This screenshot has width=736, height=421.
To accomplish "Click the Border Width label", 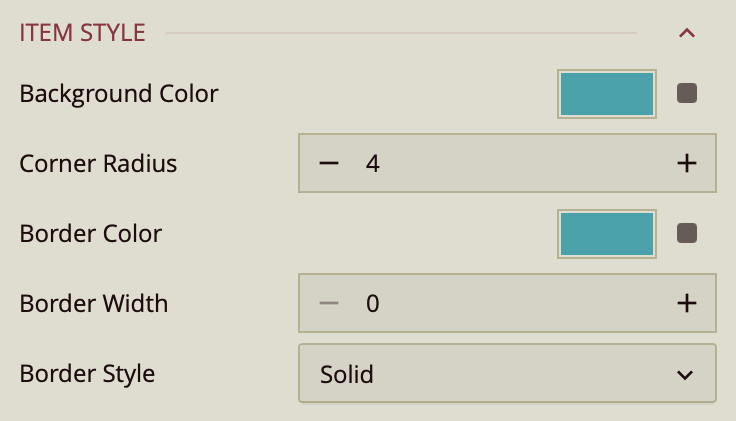I will click(94, 304).
